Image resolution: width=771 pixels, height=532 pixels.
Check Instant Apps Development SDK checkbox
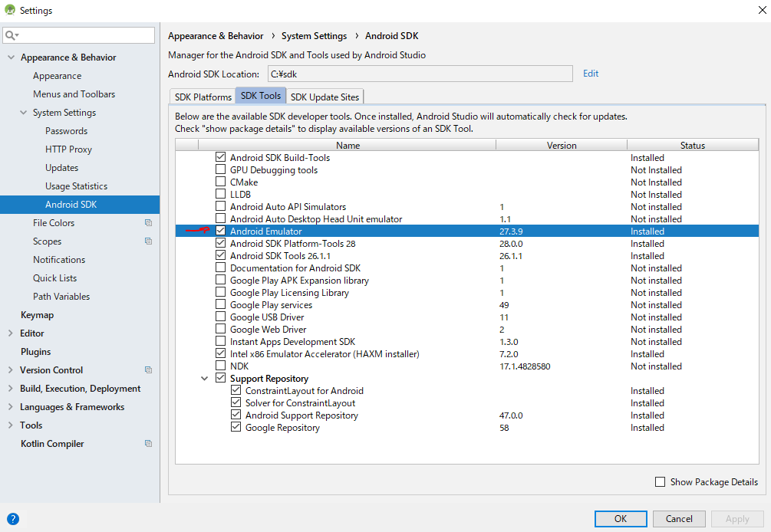click(220, 341)
